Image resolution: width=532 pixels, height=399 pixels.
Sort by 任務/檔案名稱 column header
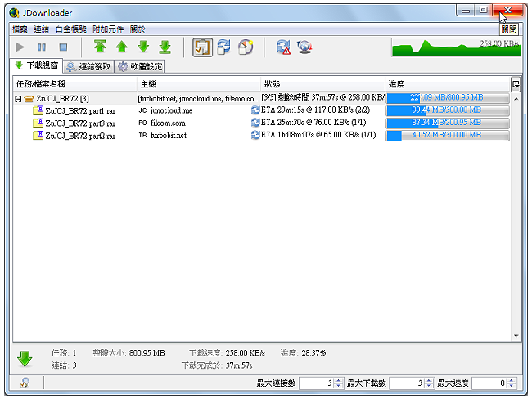point(75,84)
